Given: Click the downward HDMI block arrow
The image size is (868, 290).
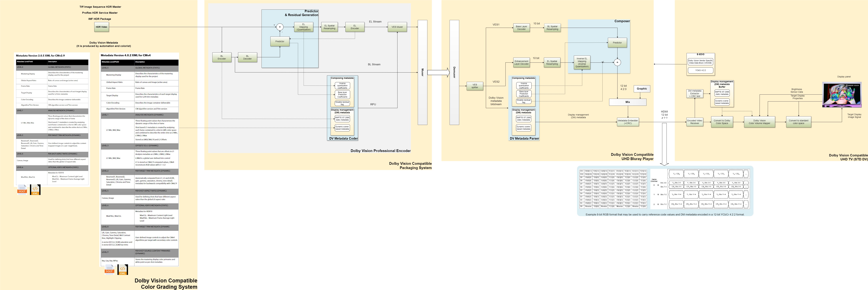Looking at the screenshot, I should click(x=664, y=144).
